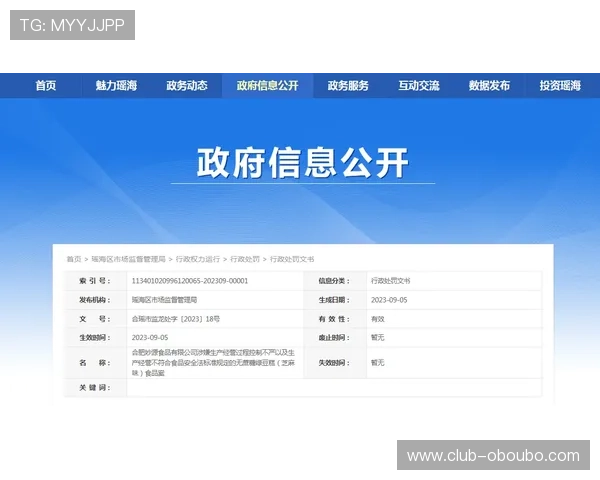Click the large 政府信息公开 banner title
The image size is (600, 480).
coord(303,163)
